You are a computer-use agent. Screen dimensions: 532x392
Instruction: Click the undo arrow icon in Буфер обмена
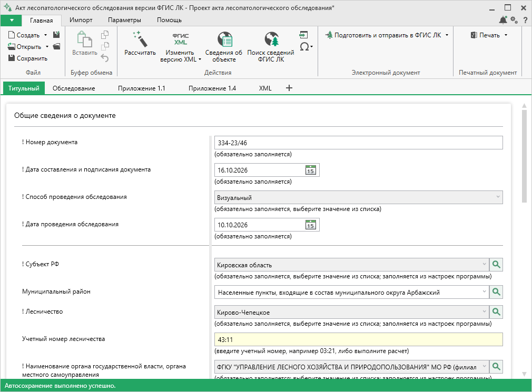click(x=105, y=58)
